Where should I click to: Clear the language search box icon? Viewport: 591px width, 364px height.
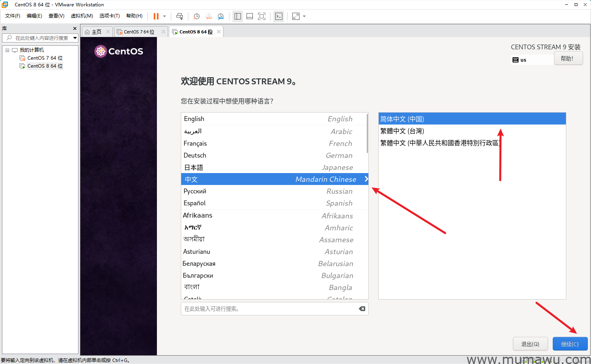pos(362,309)
